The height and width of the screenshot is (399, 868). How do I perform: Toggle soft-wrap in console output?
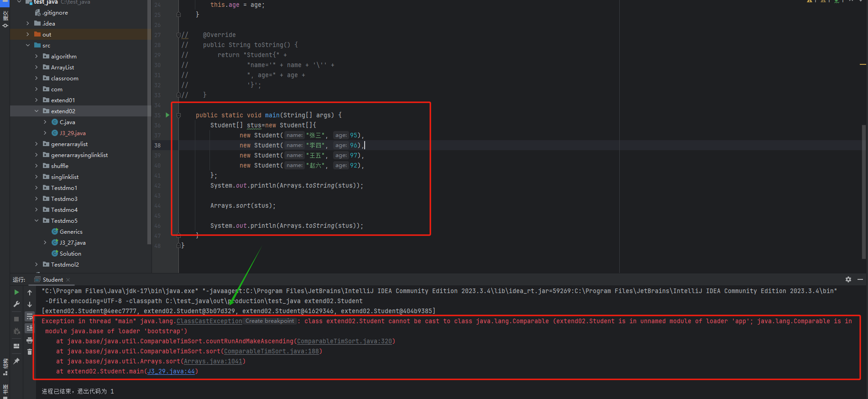point(30,316)
